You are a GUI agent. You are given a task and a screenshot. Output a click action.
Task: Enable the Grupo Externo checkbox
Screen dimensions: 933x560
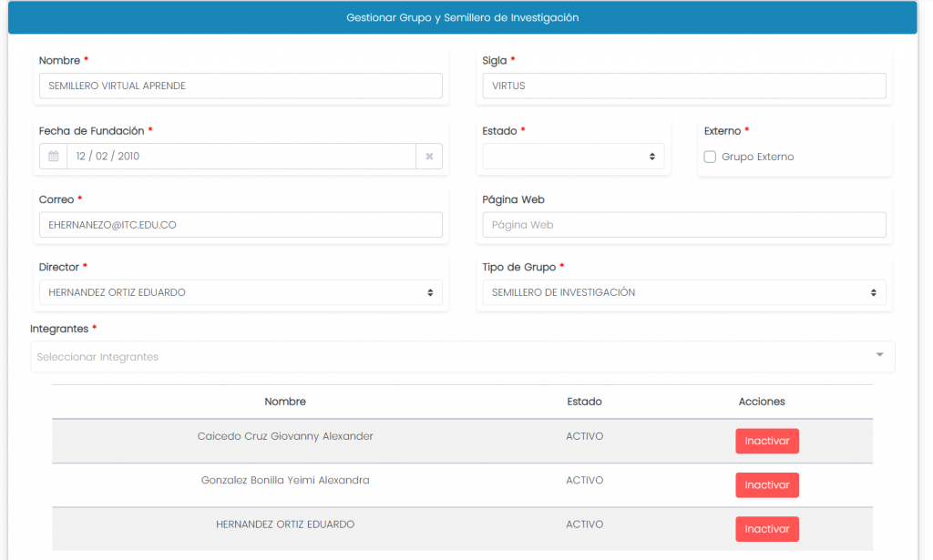(711, 158)
